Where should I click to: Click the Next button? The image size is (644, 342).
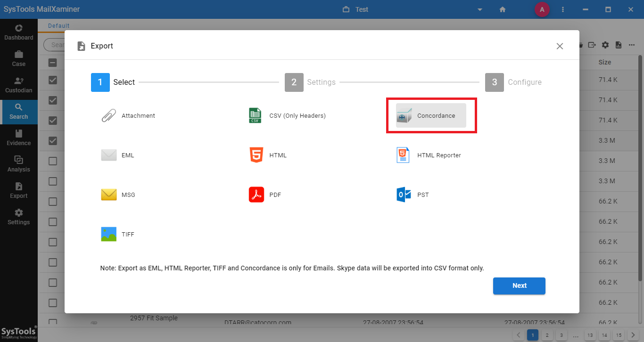pyautogui.click(x=519, y=285)
